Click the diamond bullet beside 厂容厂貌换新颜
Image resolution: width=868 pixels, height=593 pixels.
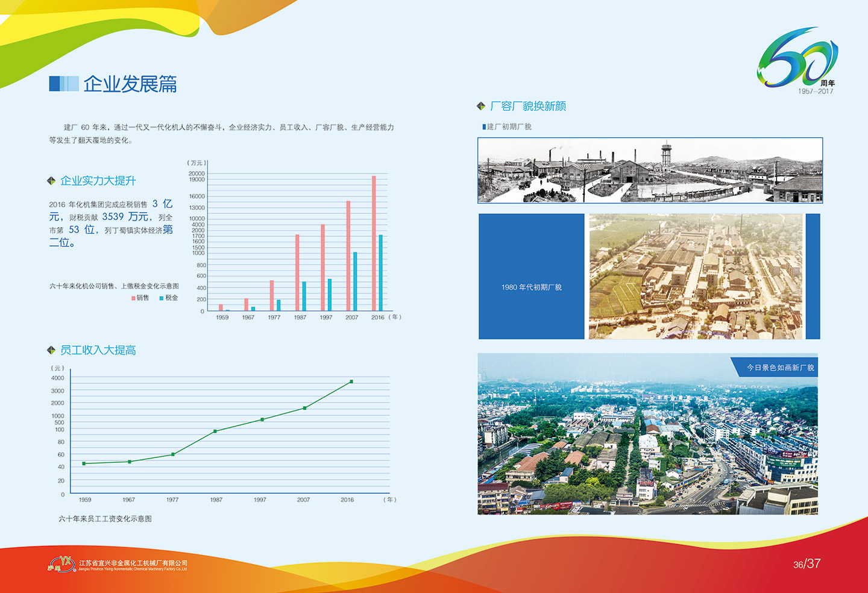click(481, 106)
